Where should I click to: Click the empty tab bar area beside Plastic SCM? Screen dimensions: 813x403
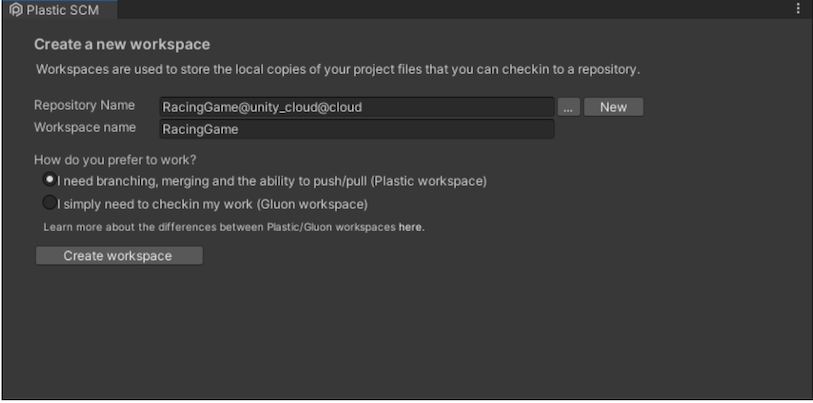click(450, 8)
